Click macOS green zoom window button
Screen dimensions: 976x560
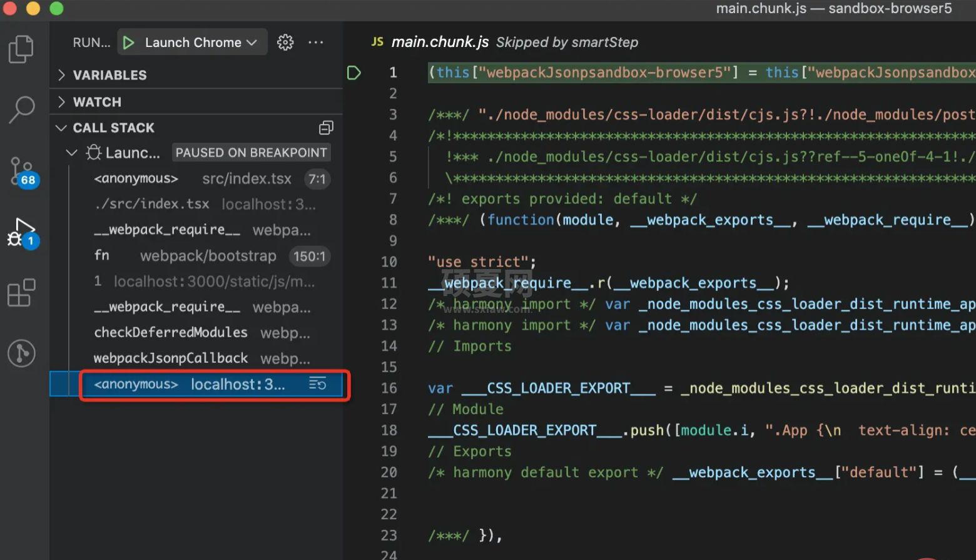click(56, 8)
